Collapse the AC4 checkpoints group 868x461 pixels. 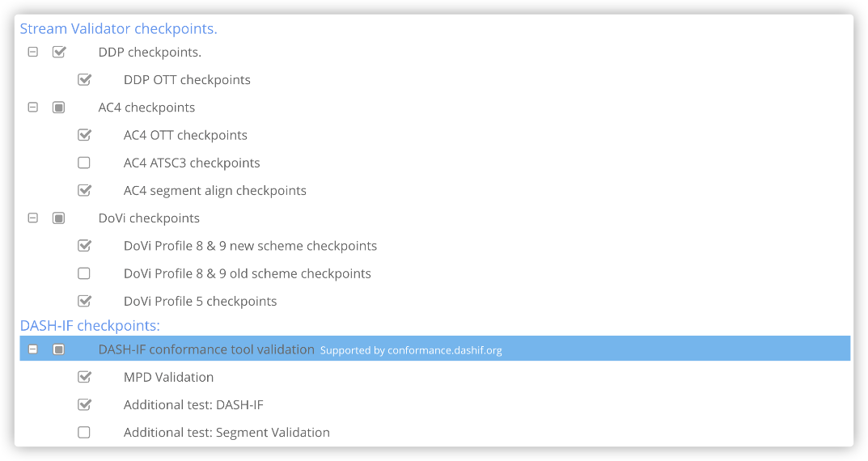(x=33, y=107)
